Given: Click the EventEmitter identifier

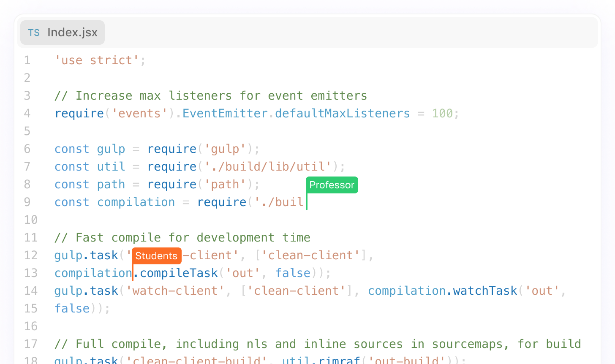Looking at the screenshot, I should point(225,114).
